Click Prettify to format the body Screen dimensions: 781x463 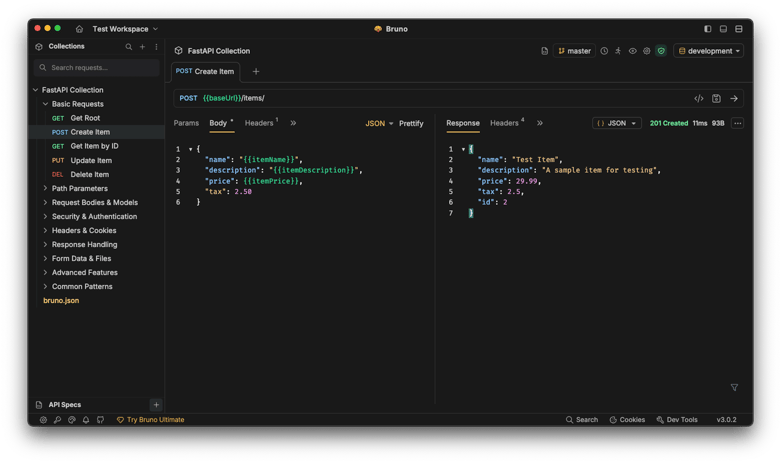pos(411,123)
